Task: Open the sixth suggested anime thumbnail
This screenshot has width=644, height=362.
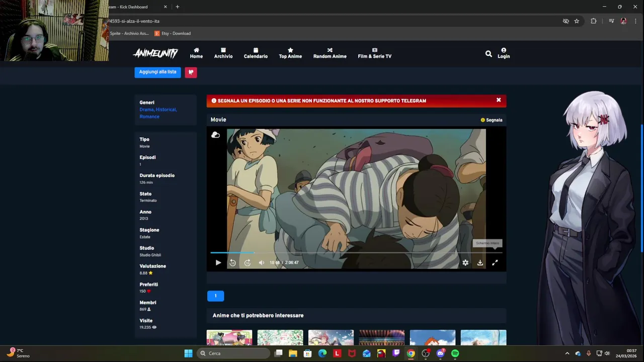Action: 484,337
